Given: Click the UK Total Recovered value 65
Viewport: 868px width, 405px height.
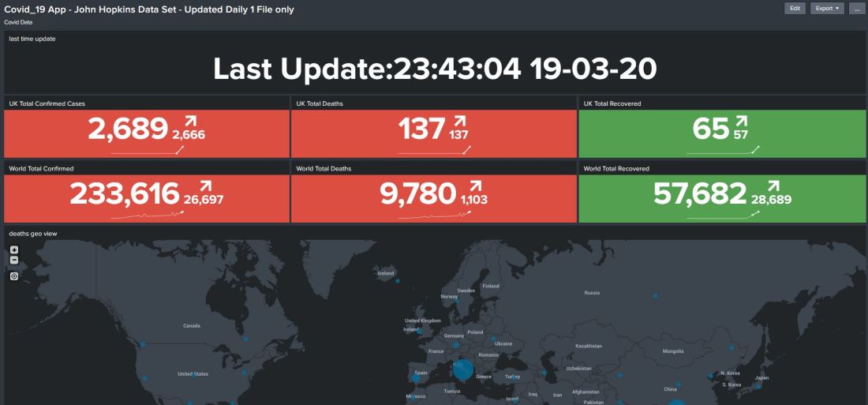Looking at the screenshot, I should pos(710,129).
